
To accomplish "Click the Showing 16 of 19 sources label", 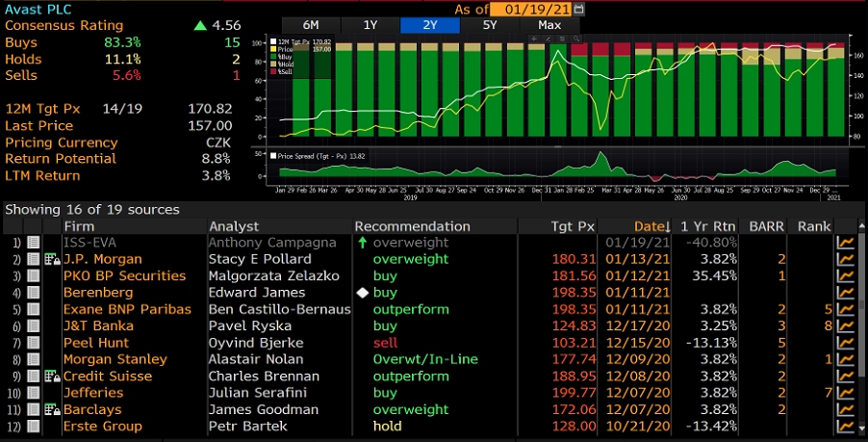I will (x=92, y=209).
